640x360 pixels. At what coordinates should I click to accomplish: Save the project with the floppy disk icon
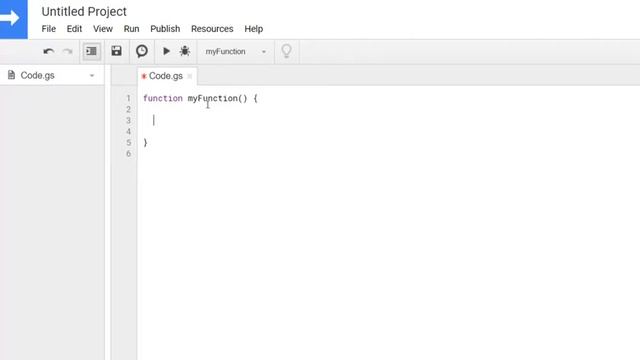tap(116, 51)
